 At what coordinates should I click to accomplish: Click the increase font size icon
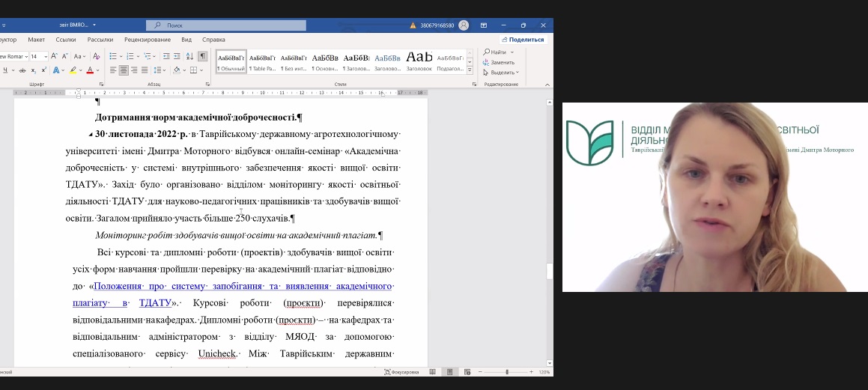(x=55, y=56)
